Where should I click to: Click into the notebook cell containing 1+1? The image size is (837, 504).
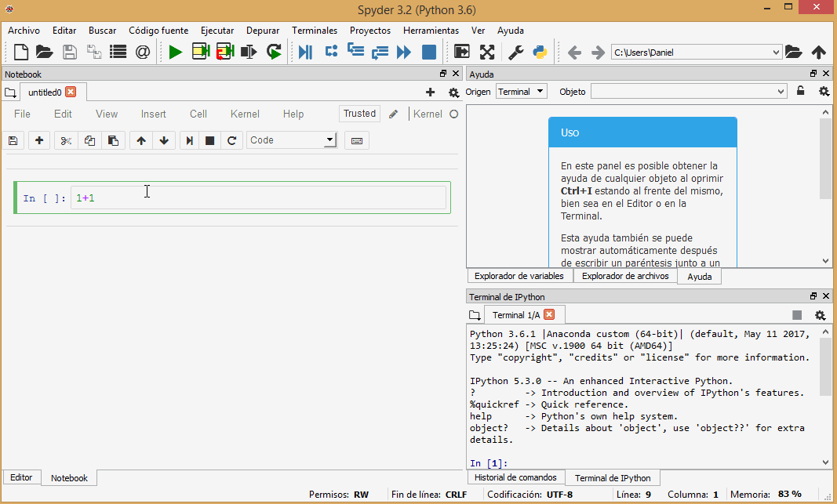click(258, 198)
